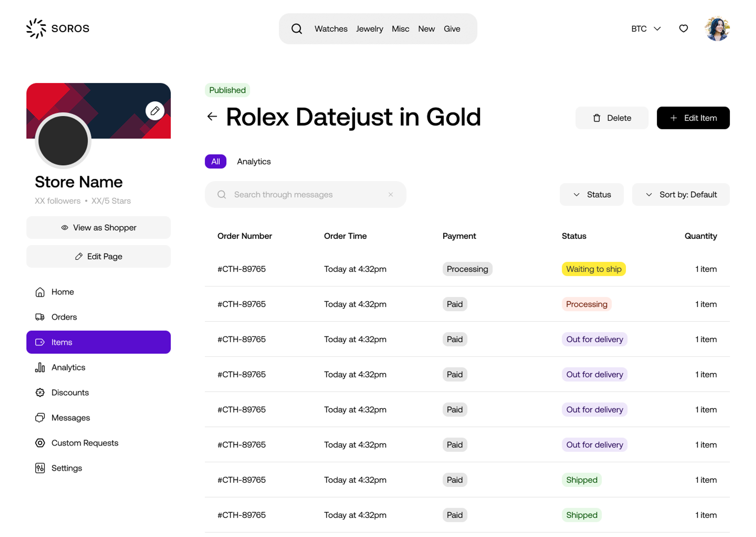Open the Home sidebar item
The image size is (756, 537).
tap(99, 292)
